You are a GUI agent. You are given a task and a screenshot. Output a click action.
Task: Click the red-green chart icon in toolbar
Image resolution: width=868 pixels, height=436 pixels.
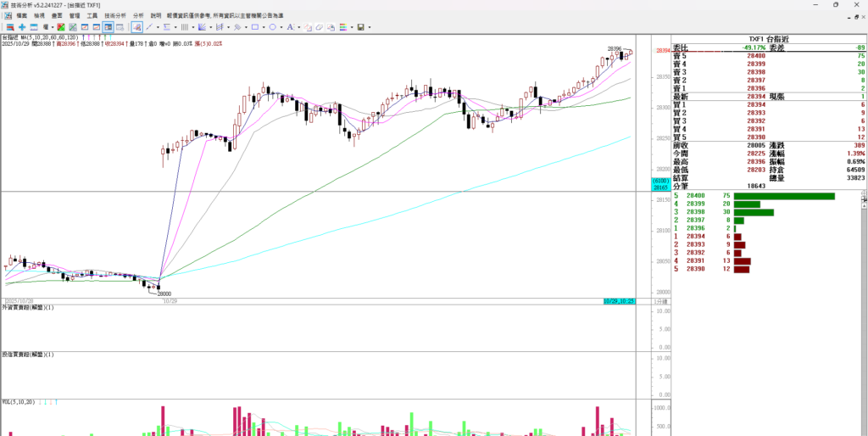60,27
